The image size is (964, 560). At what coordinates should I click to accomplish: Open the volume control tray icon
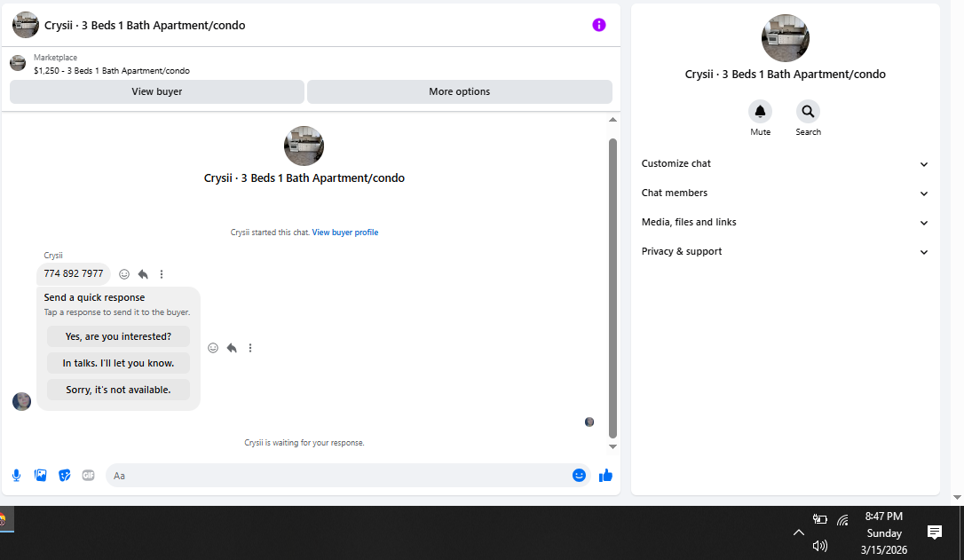pyautogui.click(x=819, y=545)
